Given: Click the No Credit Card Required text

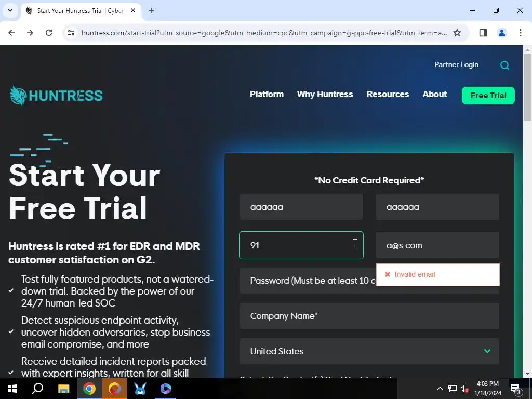Looking at the screenshot, I should [369, 180].
